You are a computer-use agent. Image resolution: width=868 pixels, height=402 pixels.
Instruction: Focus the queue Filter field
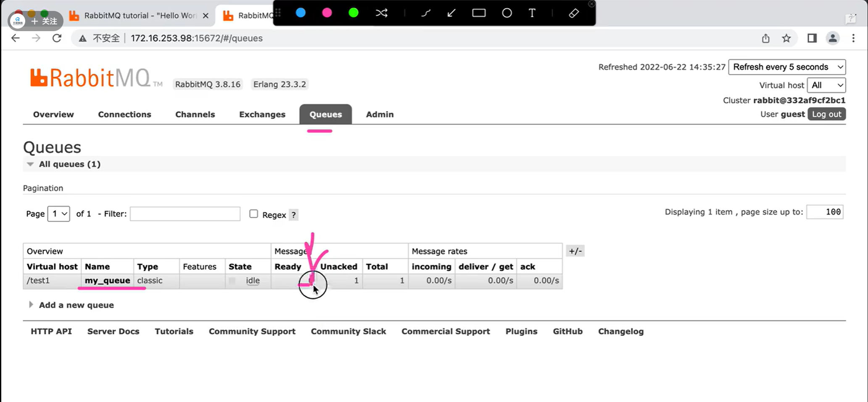click(185, 214)
